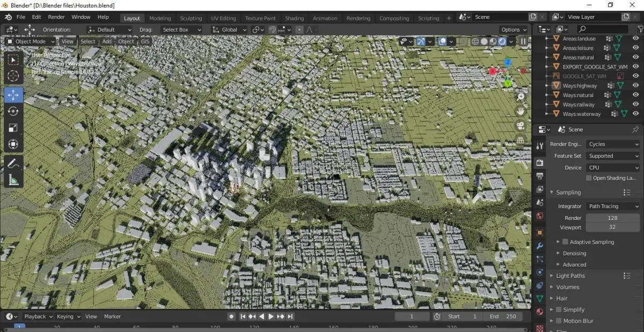This screenshot has width=644, height=332.
Task: Switch to Shading workspace tab
Action: (x=294, y=18)
